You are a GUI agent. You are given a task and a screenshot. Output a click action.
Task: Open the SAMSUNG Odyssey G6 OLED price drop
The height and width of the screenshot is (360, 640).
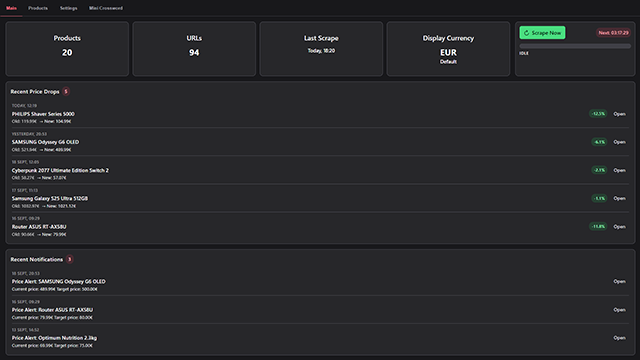point(619,142)
